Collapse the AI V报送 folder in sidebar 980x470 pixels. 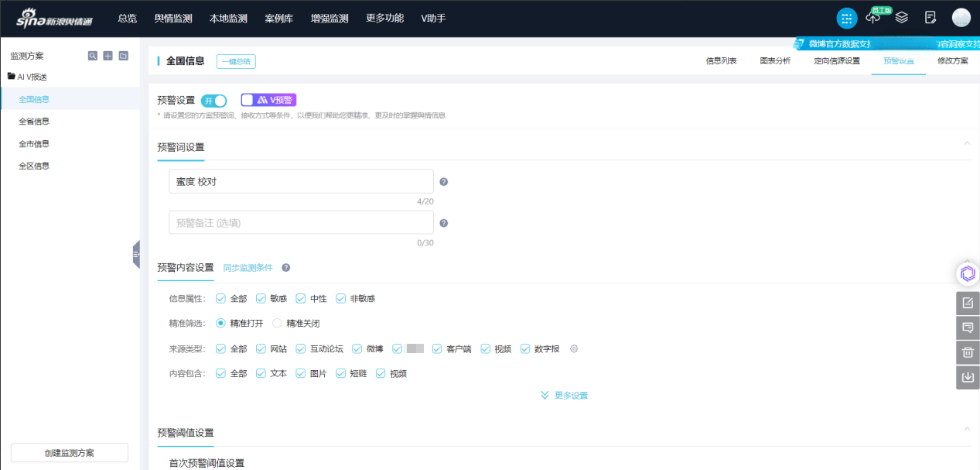(12, 77)
